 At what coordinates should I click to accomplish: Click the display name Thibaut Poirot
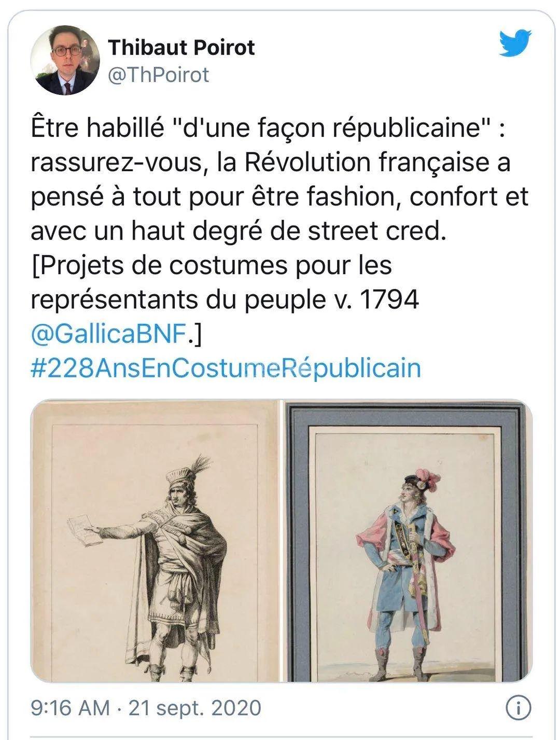pyautogui.click(x=181, y=48)
